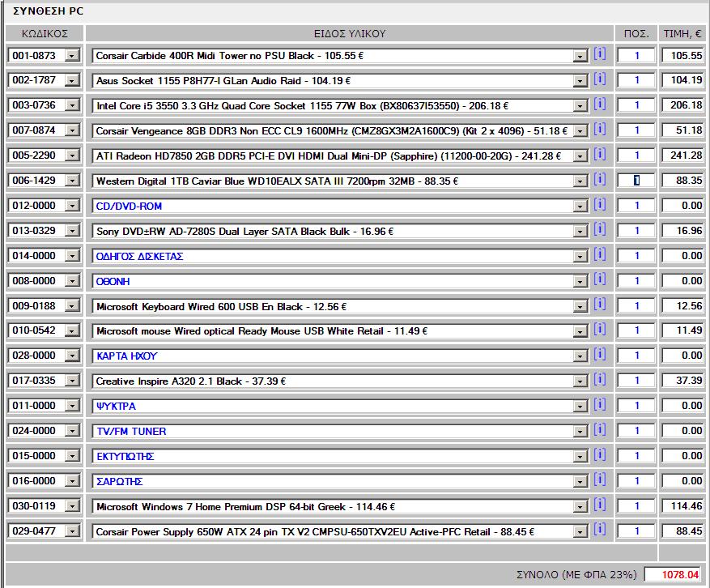Open product dropdown for ATI Radeon HD7850
The image size is (710, 588).
580,157
